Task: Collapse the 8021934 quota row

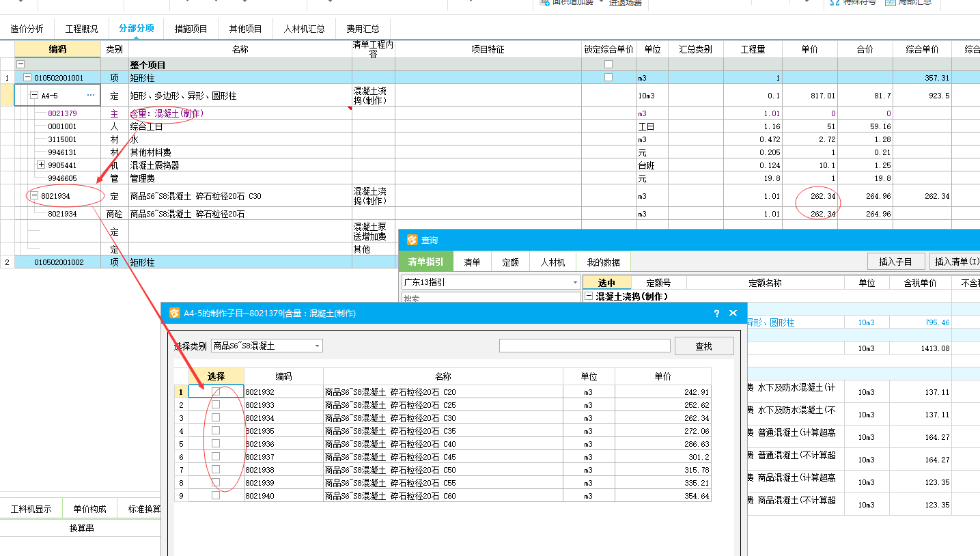Action: coord(34,196)
